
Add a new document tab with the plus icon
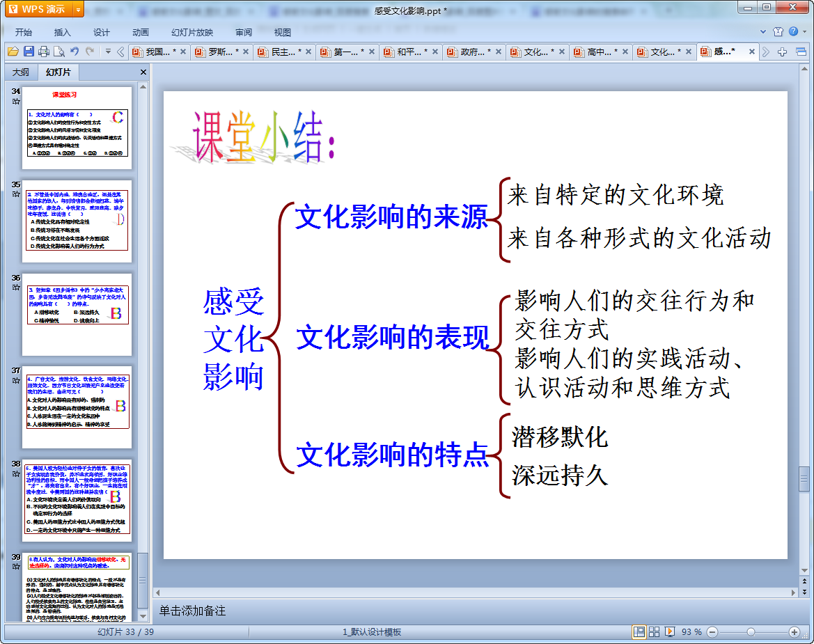[783, 52]
